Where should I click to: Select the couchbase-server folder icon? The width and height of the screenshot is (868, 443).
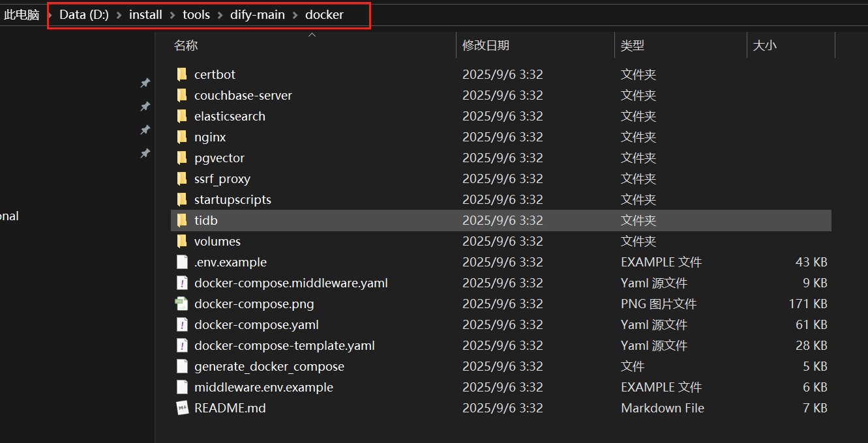click(182, 95)
